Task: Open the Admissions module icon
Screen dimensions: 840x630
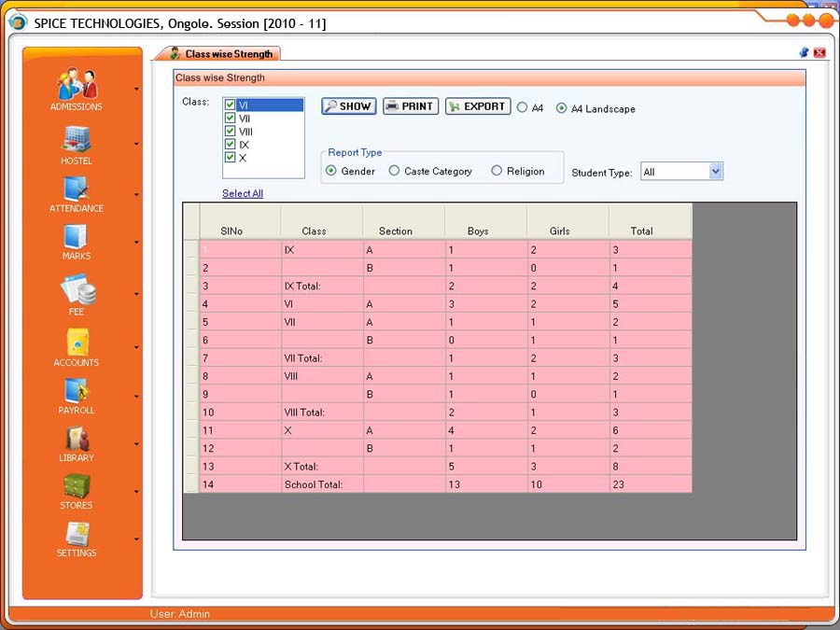Action: coord(77,85)
